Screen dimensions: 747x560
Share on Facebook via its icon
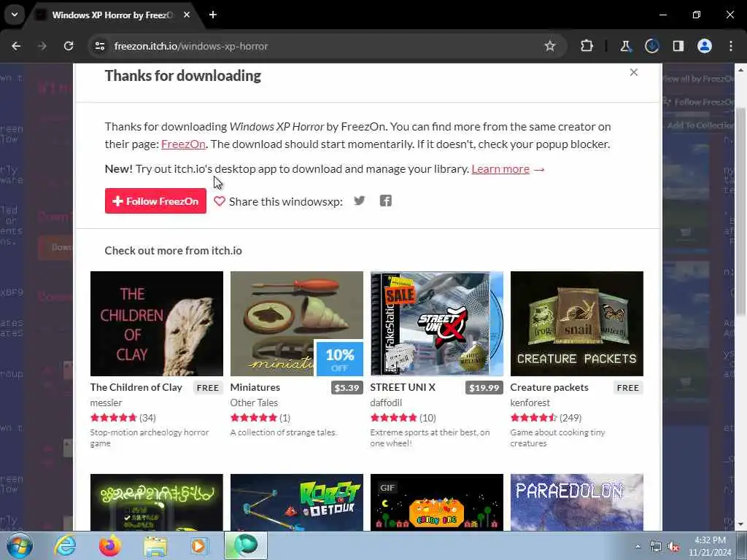[x=385, y=201]
